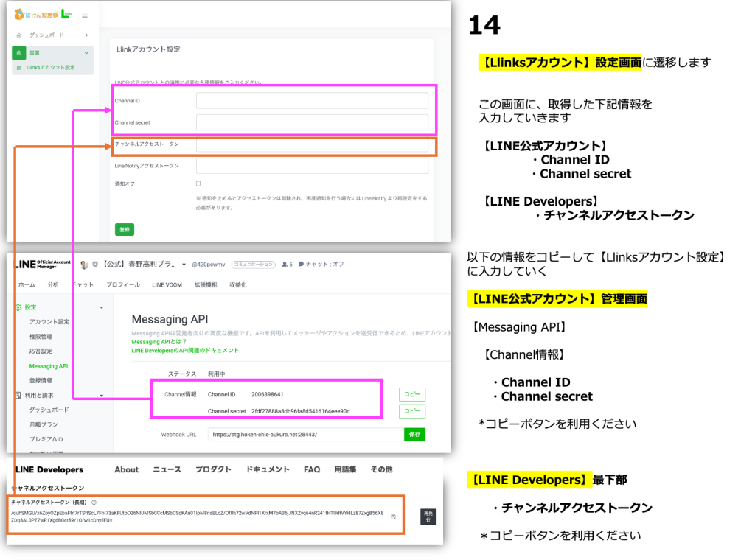Collapse the 利用と請求 section arrow

pos(102,396)
